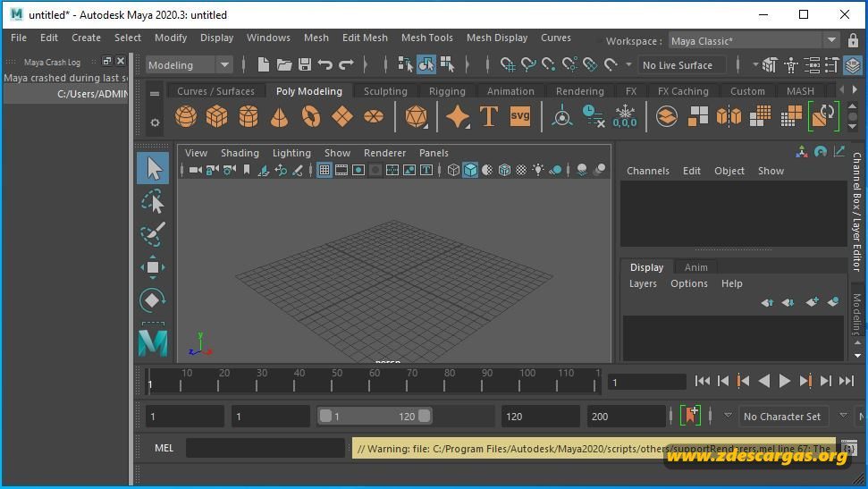Screen dimensions: 868x489
Task: Switch to the Sculpting shelf tab
Action: tap(385, 91)
